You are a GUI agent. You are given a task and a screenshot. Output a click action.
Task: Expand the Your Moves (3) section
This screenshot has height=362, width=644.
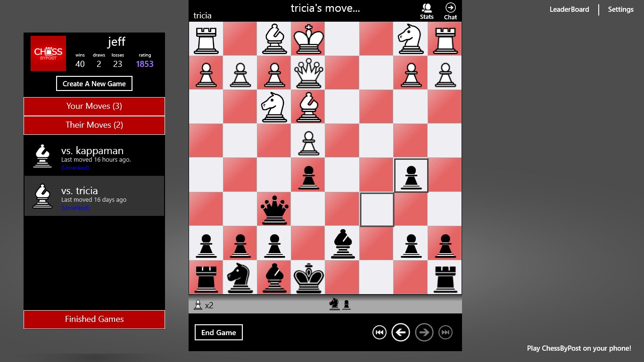94,106
